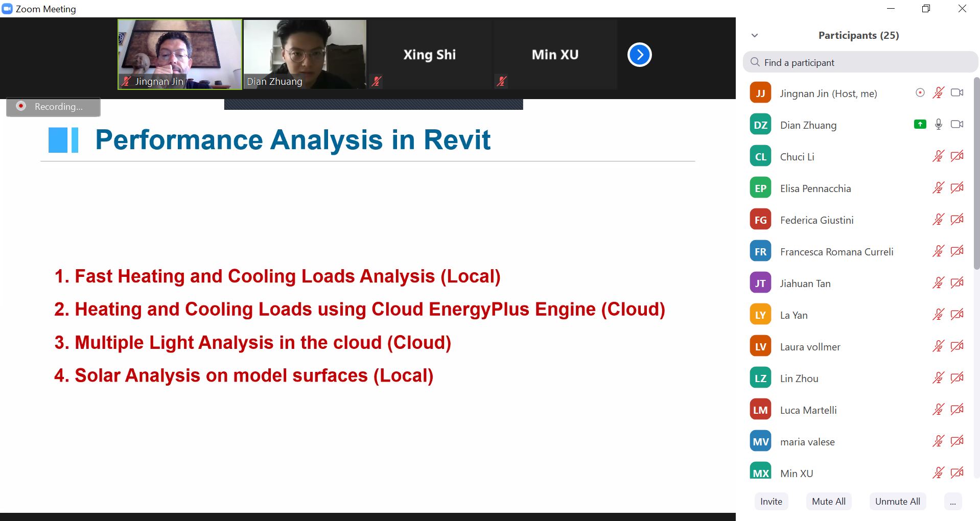Click Dian Zhuang's green screen share icon
The image size is (980, 521).
coord(920,124)
